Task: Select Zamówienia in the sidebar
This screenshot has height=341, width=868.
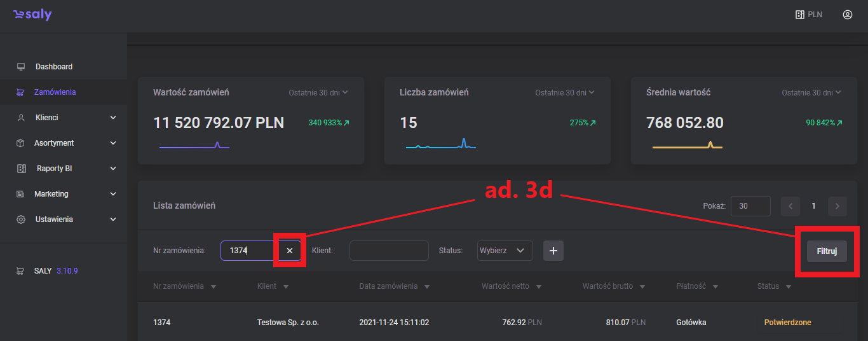Action: [55, 92]
